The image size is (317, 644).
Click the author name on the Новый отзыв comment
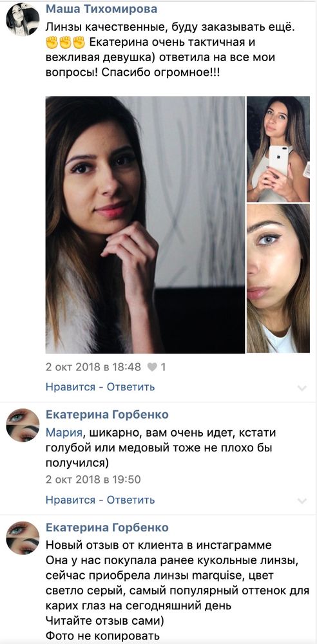point(107,527)
